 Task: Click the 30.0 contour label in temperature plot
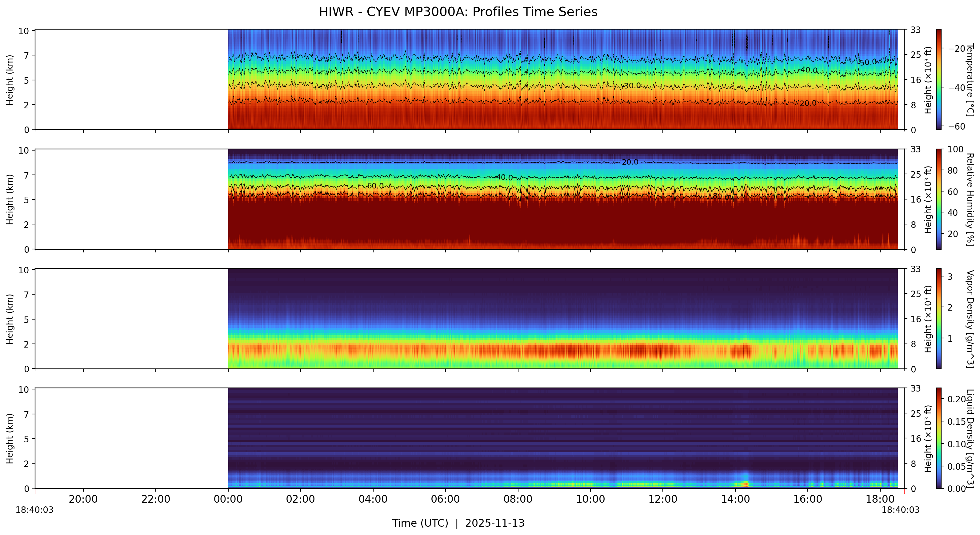632,86
